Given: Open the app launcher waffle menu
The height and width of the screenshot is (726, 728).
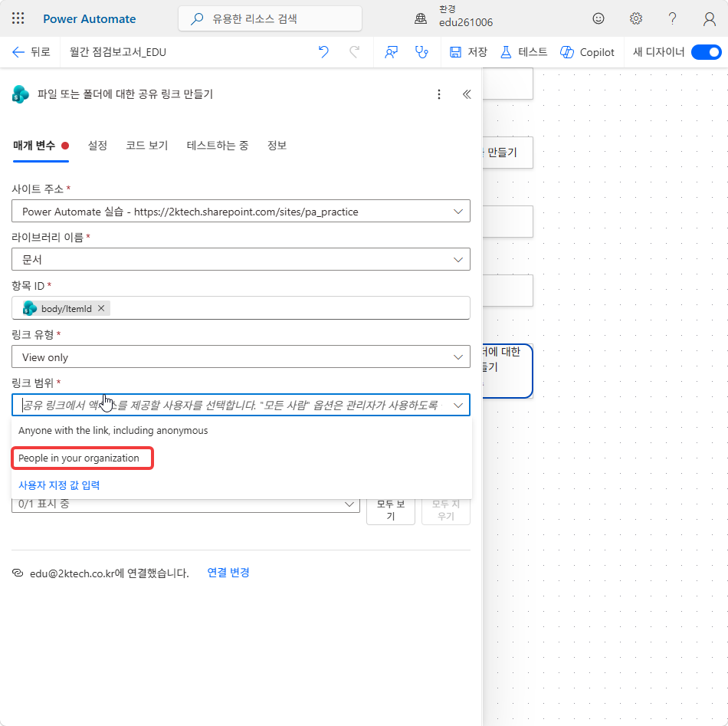Looking at the screenshot, I should coord(18,18).
